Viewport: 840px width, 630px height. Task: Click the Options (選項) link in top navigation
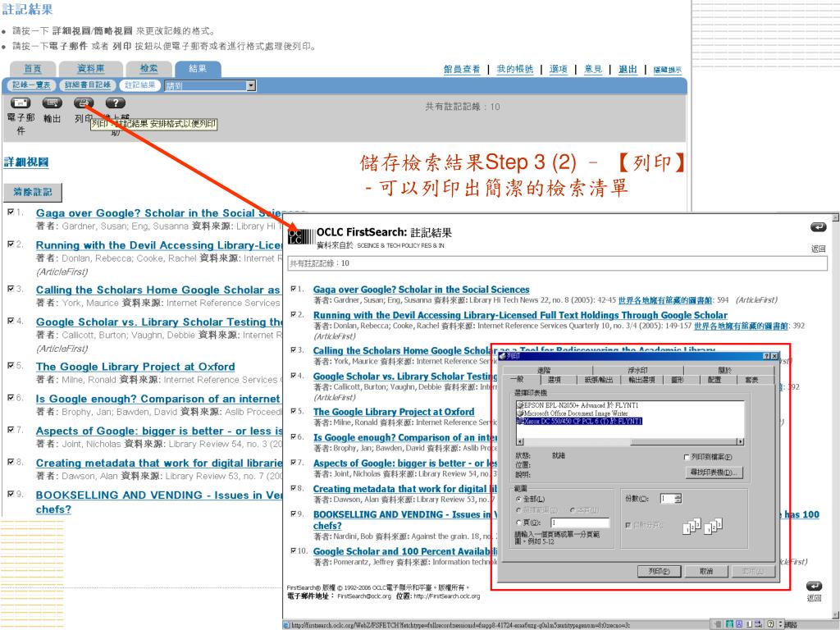(558, 69)
